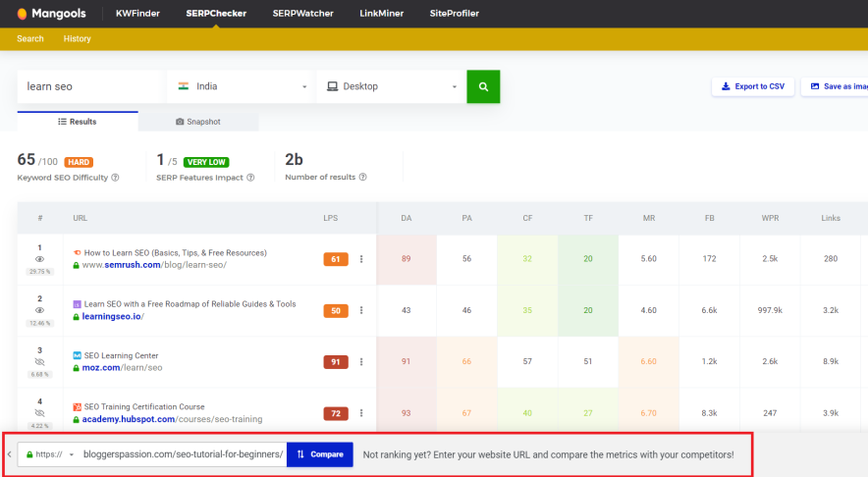Sort by the FB column header
868x477 pixels.
click(x=709, y=218)
